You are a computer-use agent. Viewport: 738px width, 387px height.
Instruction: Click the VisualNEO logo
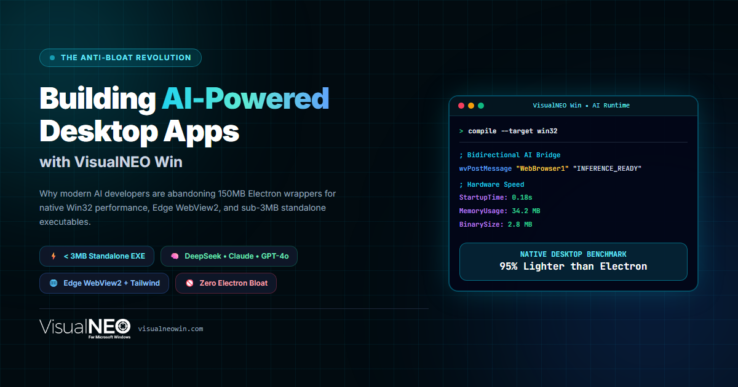pos(85,328)
